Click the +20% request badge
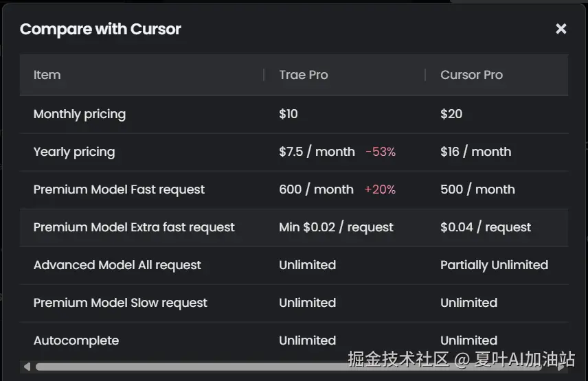588x381 pixels. (x=380, y=189)
